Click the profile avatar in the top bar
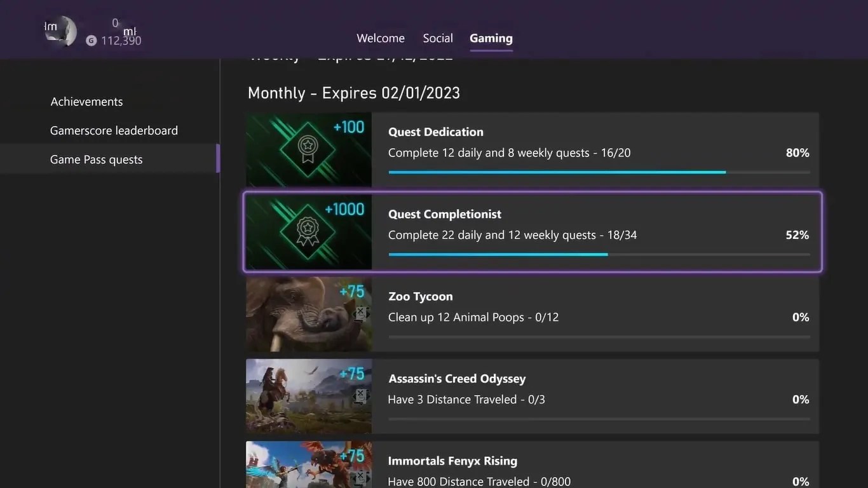Screen dimensions: 868x488 60,30
